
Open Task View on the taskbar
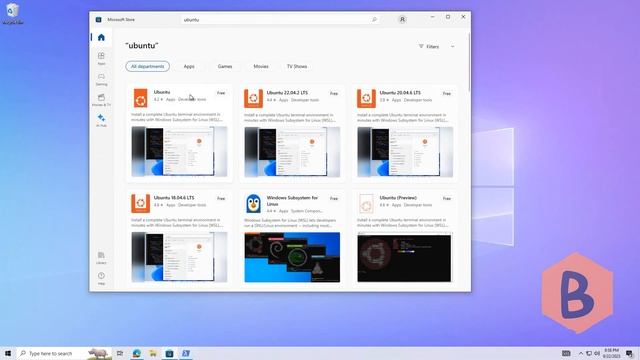[x=120, y=353]
